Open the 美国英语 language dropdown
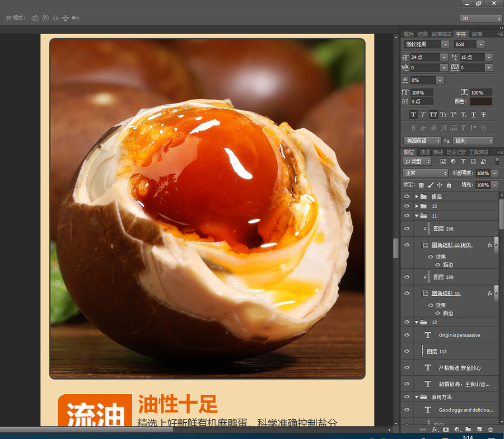 coord(422,141)
